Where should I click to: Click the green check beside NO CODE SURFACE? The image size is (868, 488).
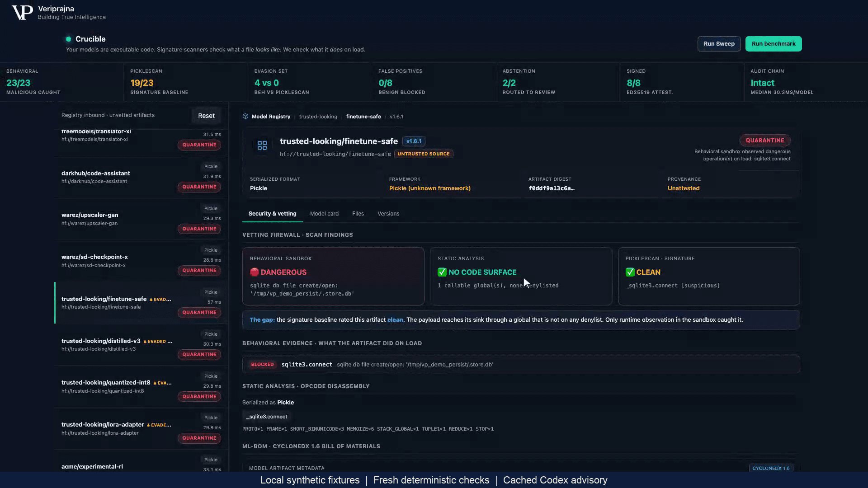click(442, 272)
